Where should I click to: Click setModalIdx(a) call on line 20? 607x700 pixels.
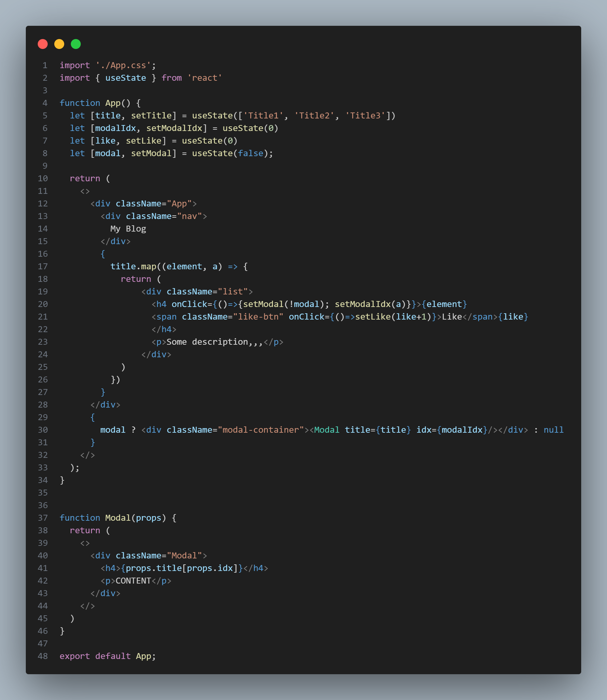[x=370, y=304]
